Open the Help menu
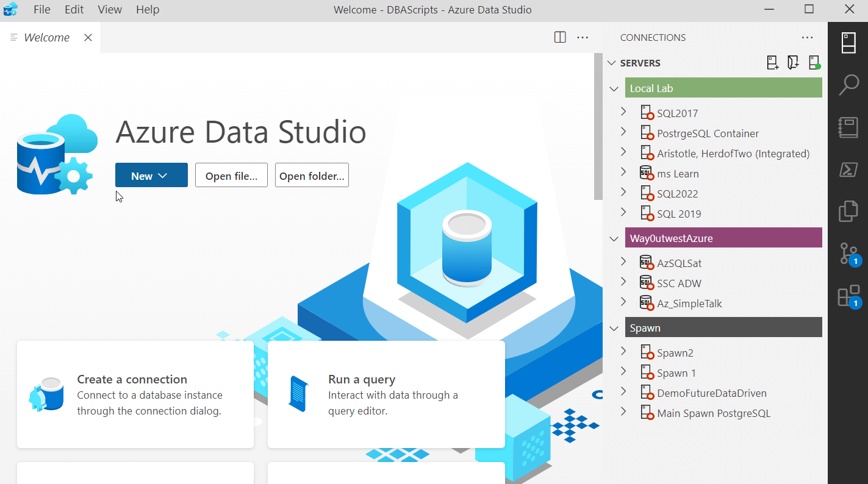This screenshot has height=484, width=868. coord(148,10)
